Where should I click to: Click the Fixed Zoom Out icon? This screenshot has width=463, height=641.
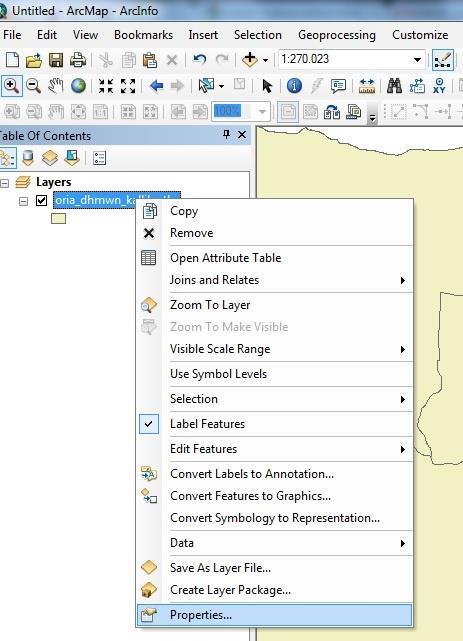[128, 86]
